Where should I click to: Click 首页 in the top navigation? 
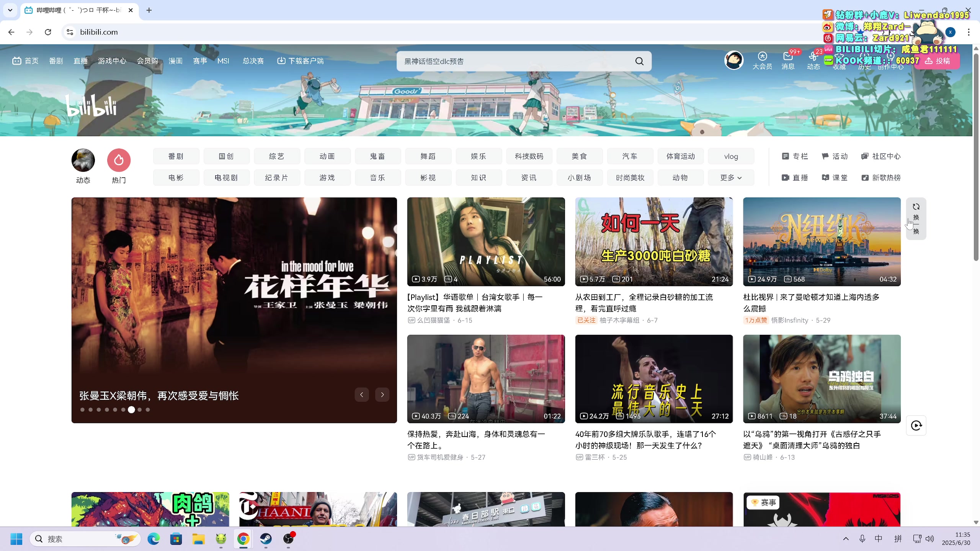point(26,61)
